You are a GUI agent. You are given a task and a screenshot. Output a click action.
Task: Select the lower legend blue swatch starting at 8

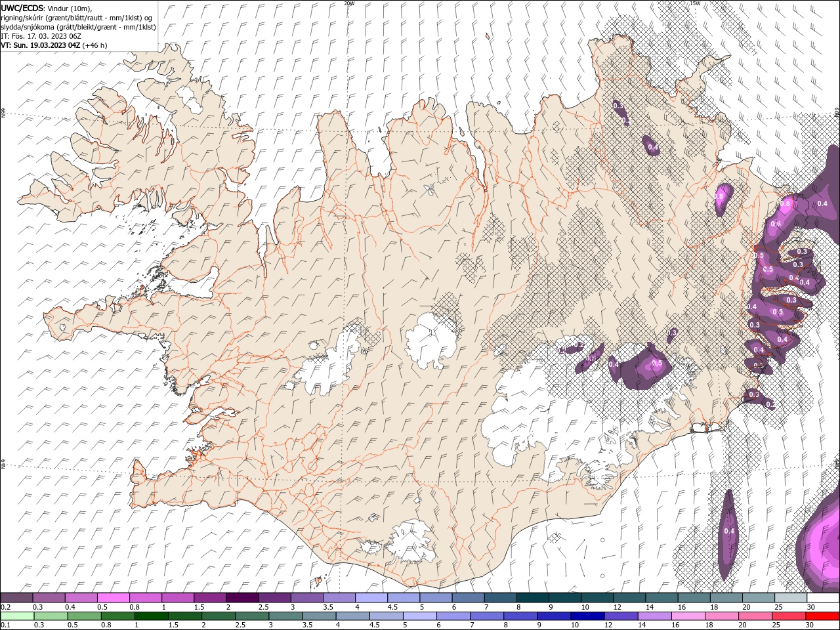[x=520, y=616]
